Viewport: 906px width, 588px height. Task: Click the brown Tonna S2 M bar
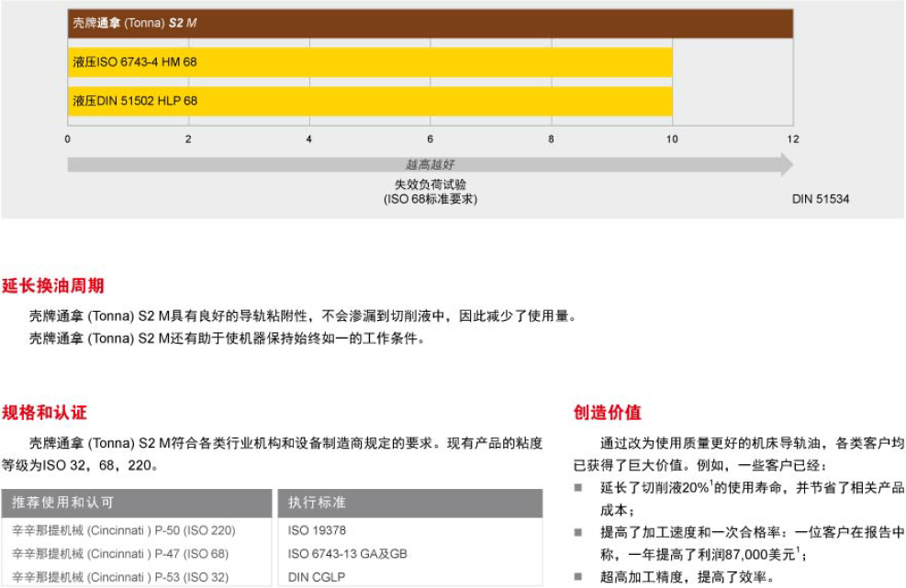click(430, 23)
